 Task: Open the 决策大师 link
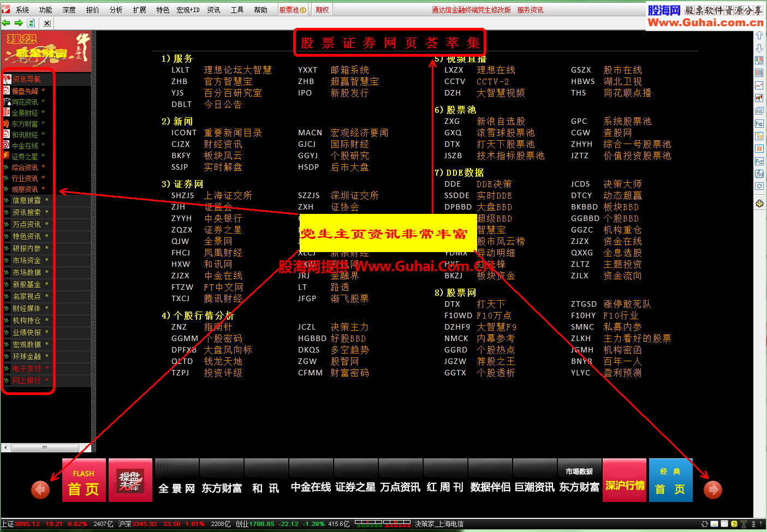[x=622, y=184]
